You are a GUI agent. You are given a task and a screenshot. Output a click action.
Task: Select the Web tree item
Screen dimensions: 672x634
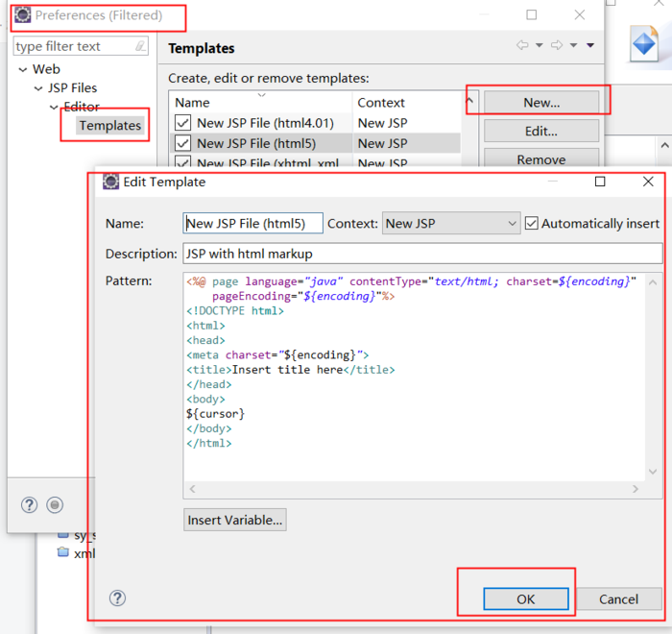tap(46, 69)
